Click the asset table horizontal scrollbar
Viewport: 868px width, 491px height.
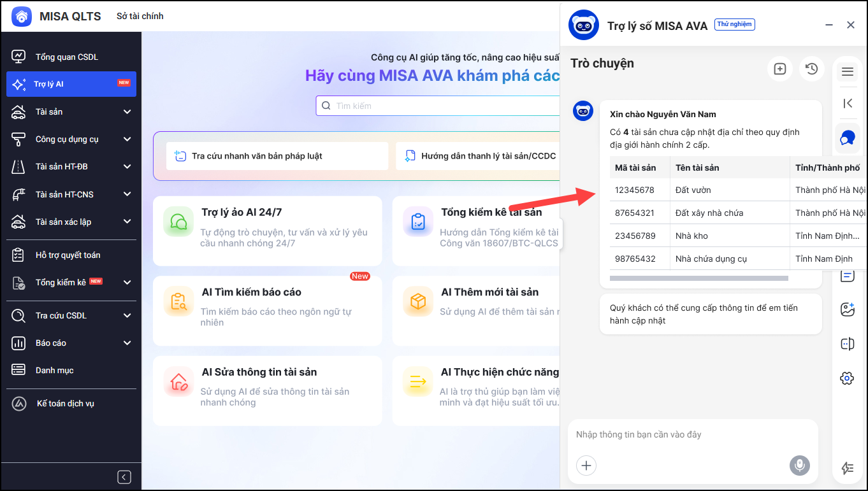(699, 278)
